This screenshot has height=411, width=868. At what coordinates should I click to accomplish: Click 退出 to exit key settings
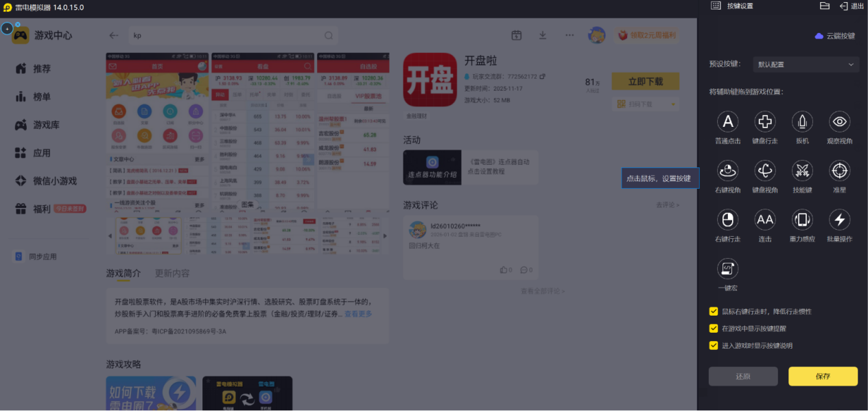coord(852,6)
